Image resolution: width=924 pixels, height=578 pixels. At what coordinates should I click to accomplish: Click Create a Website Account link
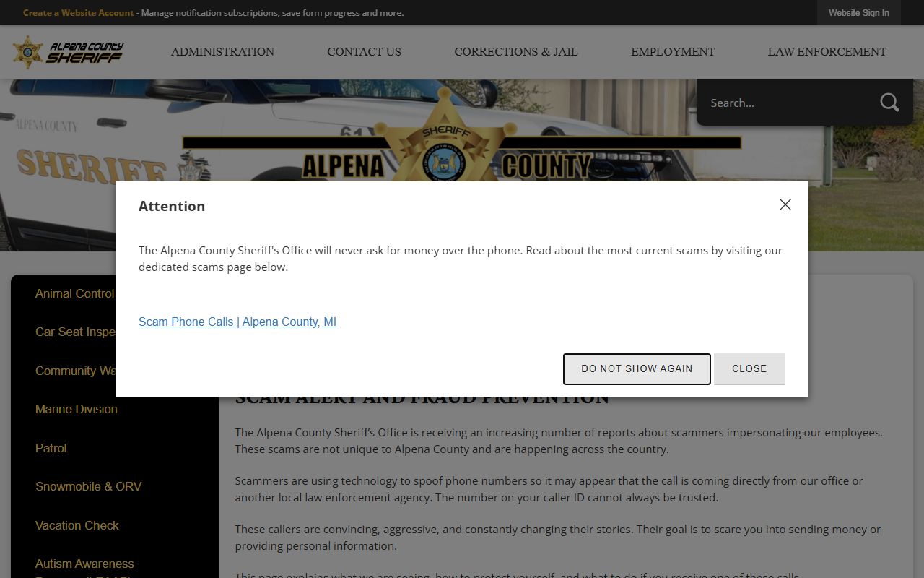pyautogui.click(x=79, y=13)
